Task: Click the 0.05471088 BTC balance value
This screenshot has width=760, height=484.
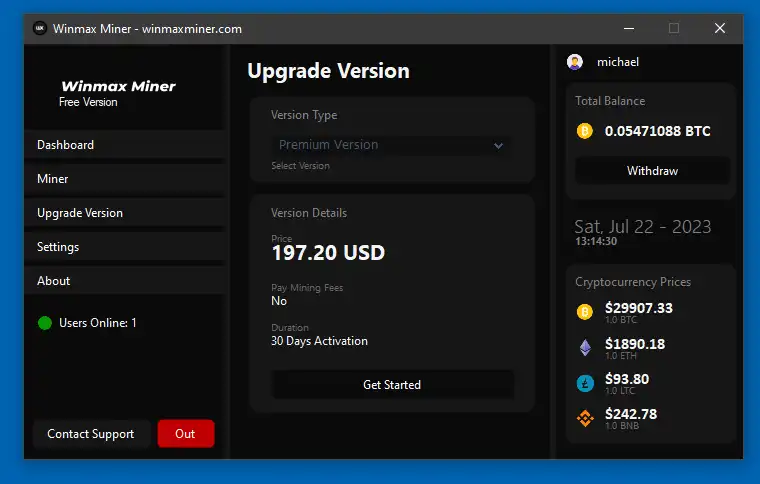Action: point(657,131)
